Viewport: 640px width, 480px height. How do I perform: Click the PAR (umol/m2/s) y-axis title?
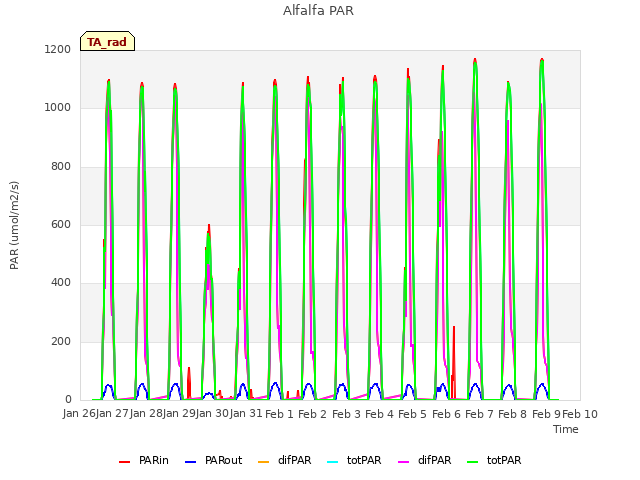(x=14, y=225)
